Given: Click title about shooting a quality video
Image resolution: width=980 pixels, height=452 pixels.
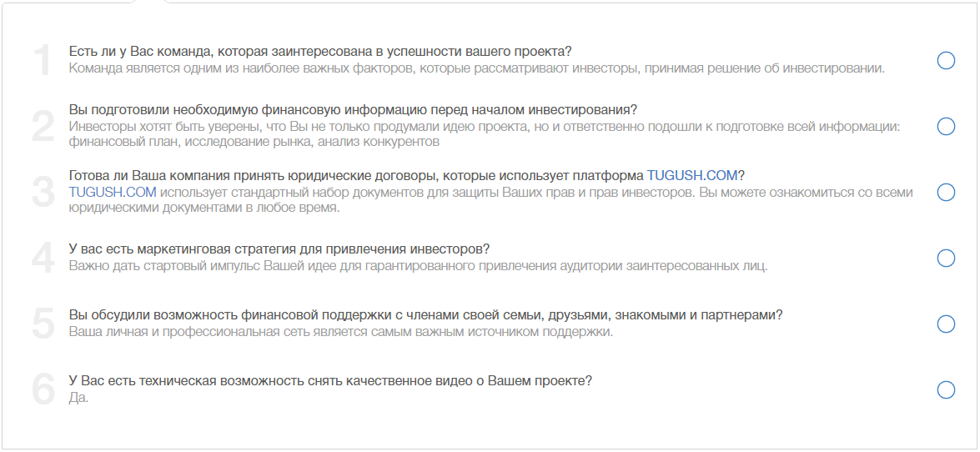Looking at the screenshot, I should click(x=330, y=381).
